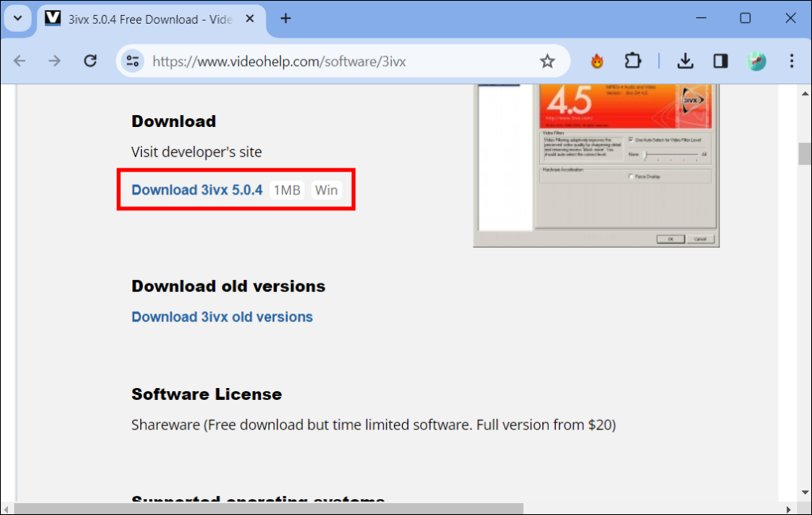
Task: Go forward a page
Action: click(54, 60)
